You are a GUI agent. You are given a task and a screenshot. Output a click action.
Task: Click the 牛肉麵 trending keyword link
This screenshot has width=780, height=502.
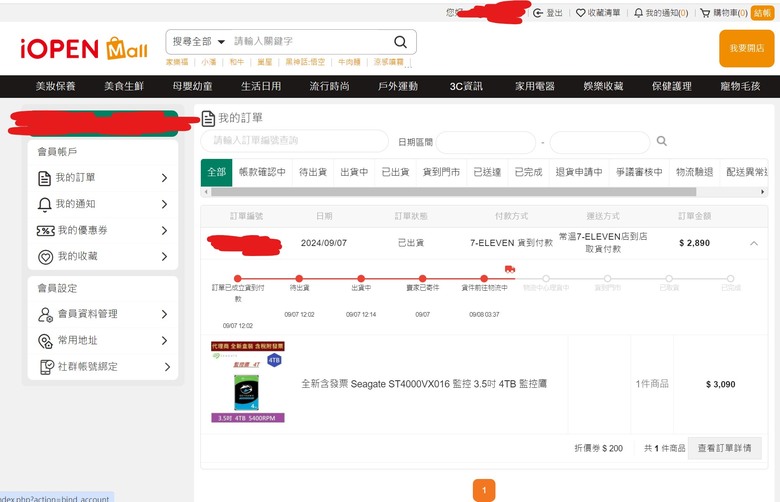pyautogui.click(x=349, y=62)
